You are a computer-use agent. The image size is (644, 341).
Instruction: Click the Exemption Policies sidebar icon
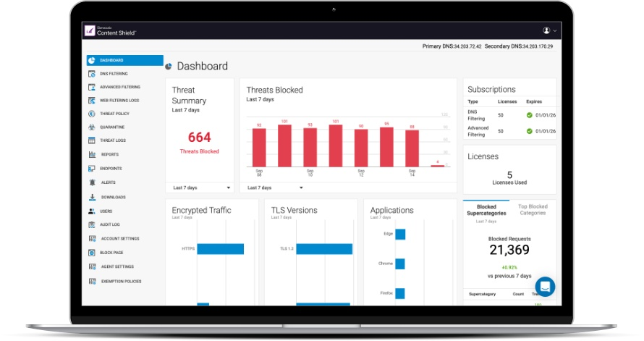[92, 282]
